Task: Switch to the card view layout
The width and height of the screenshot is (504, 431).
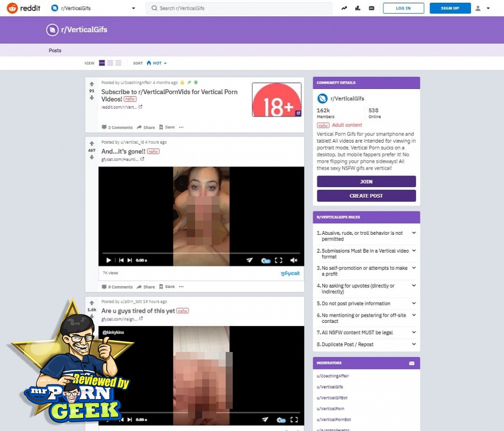Action: 102,63
